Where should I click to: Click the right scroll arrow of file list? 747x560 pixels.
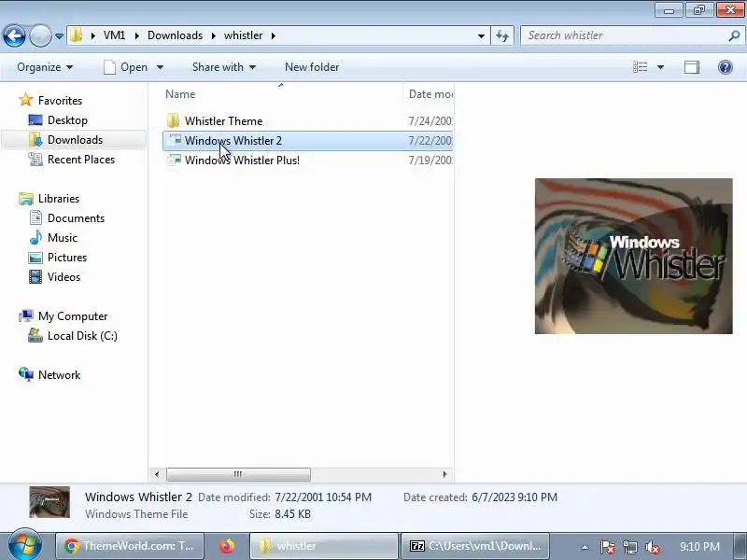[444, 474]
